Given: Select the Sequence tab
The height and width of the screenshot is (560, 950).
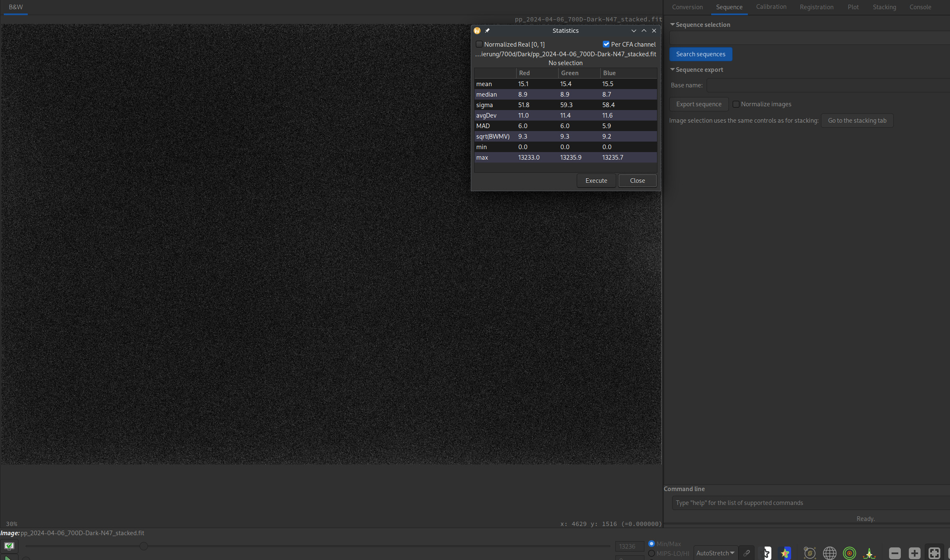Looking at the screenshot, I should 729,7.
